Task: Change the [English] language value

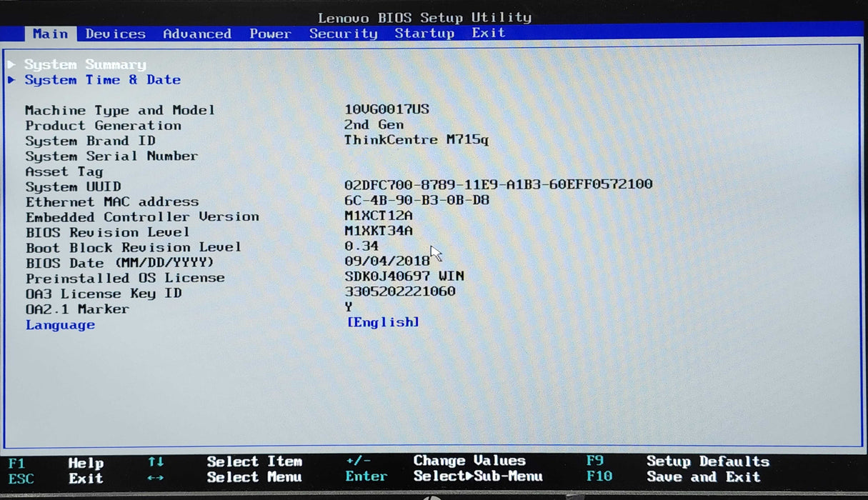Action: pyautogui.click(x=383, y=322)
